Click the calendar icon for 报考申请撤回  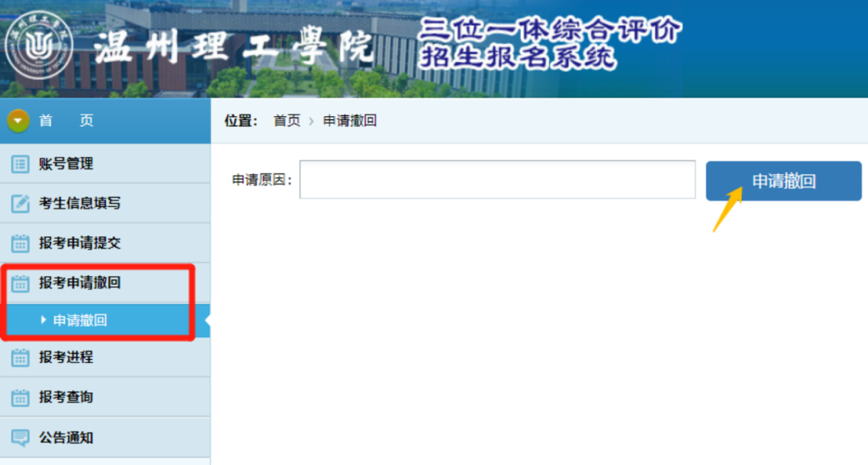20,284
